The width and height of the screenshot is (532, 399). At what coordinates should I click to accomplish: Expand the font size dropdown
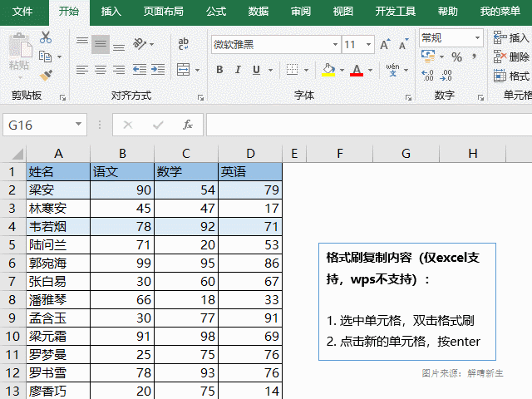(x=370, y=44)
